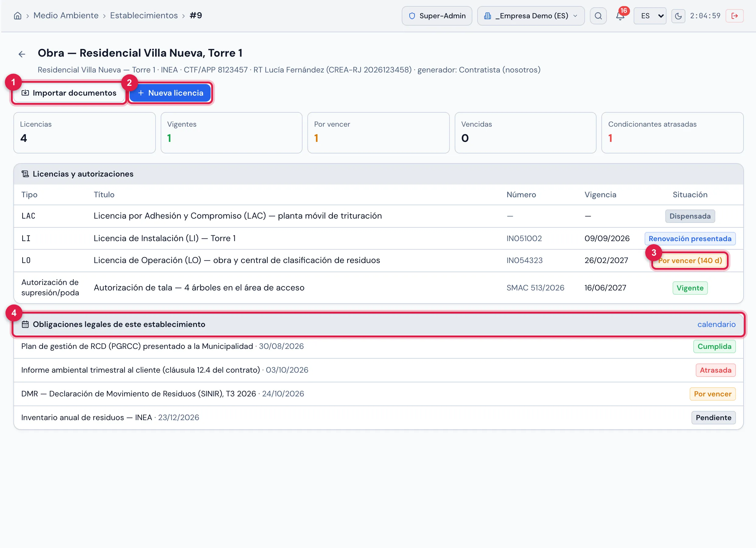Click the Nueva licencia button
The height and width of the screenshot is (548, 756).
point(170,93)
